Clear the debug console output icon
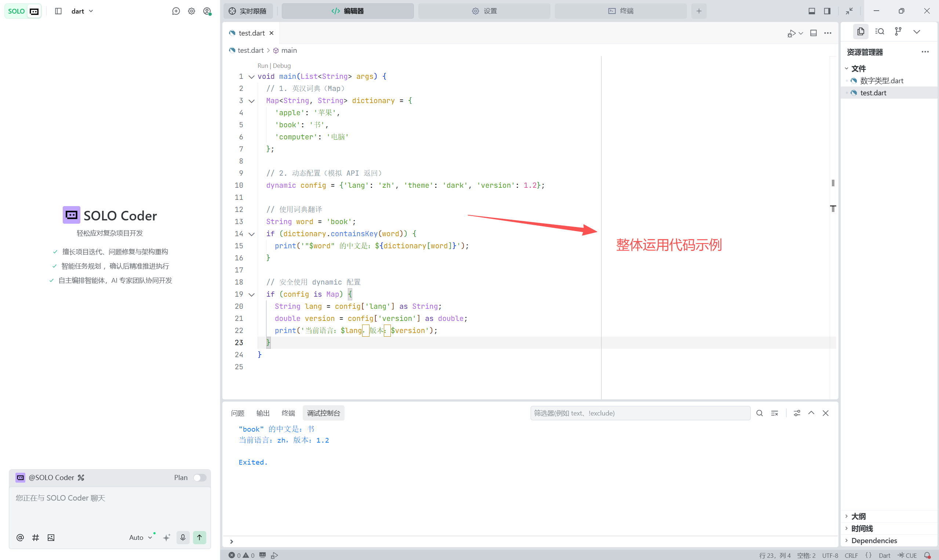Image resolution: width=939 pixels, height=560 pixels. pyautogui.click(x=774, y=413)
